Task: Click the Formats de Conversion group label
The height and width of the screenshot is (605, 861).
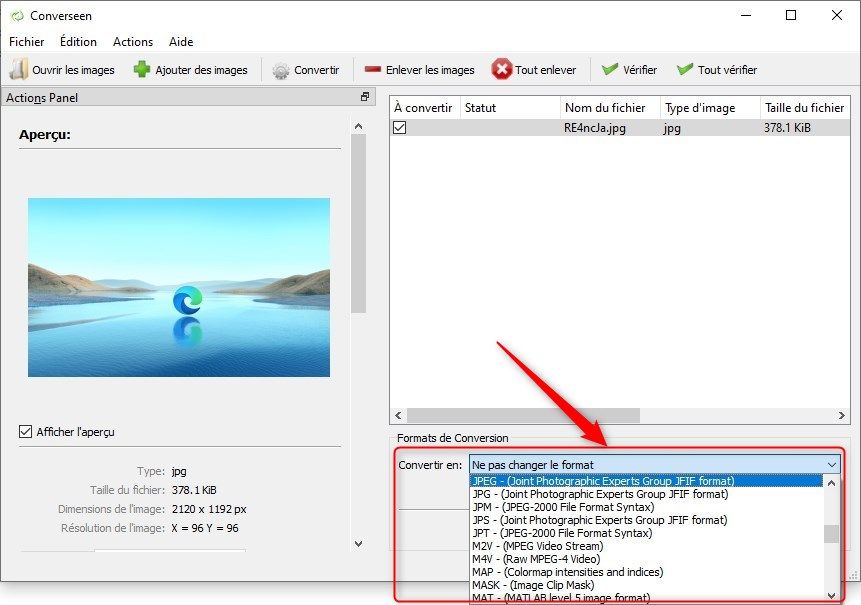Action: pyautogui.click(x=452, y=438)
